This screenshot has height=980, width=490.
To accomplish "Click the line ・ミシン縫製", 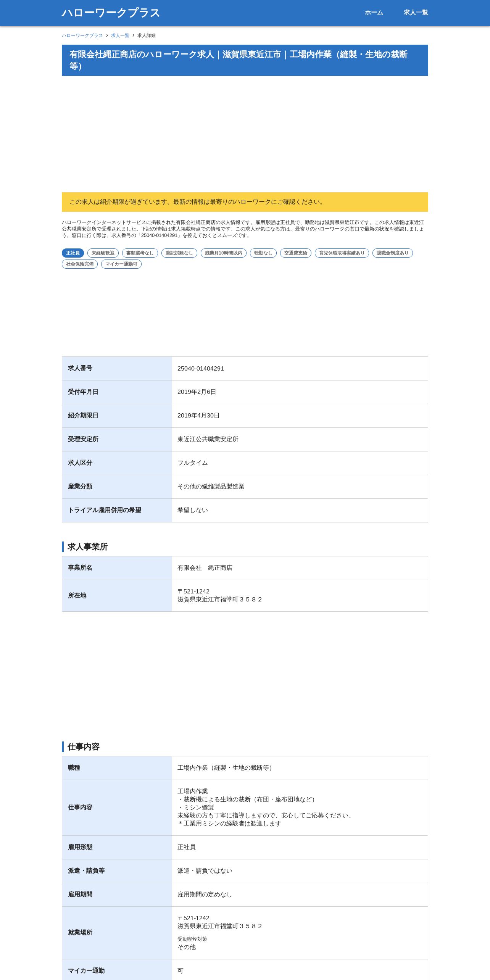I will (196, 808).
